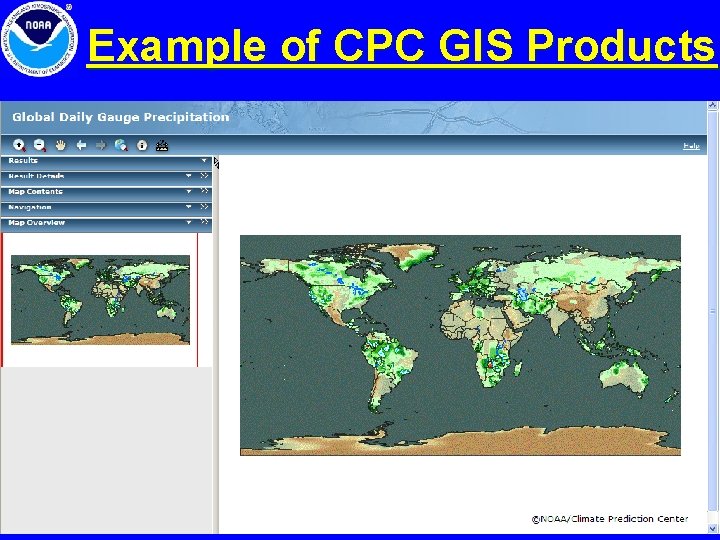Select the Zoom In tool
Viewport: 720px width, 540px height.
tap(19, 146)
